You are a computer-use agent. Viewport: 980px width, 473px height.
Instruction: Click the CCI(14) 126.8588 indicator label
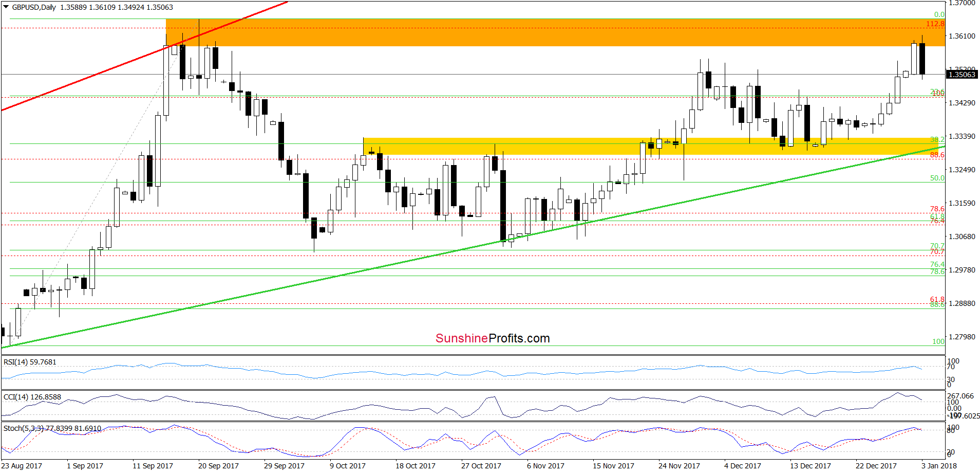(x=32, y=397)
